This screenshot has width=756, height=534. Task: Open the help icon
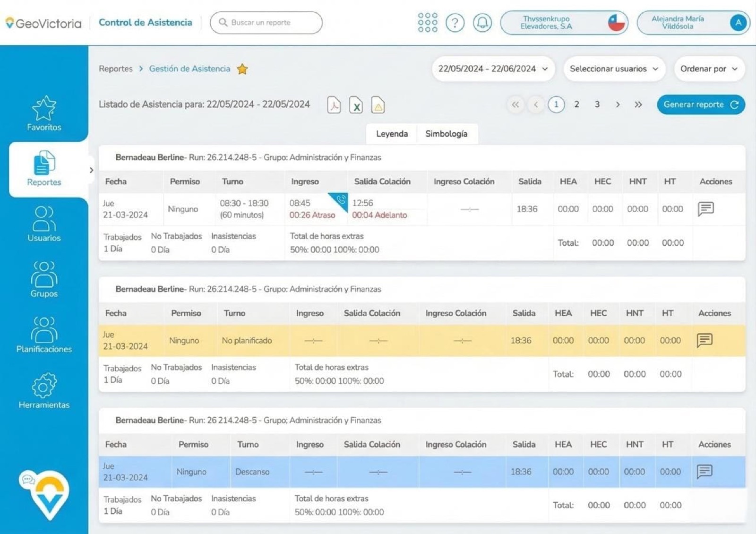click(455, 22)
